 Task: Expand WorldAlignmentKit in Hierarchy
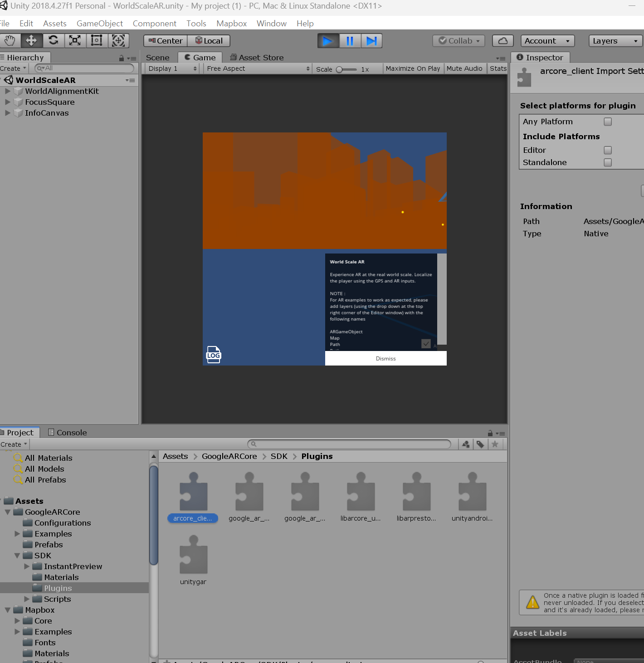[8, 91]
